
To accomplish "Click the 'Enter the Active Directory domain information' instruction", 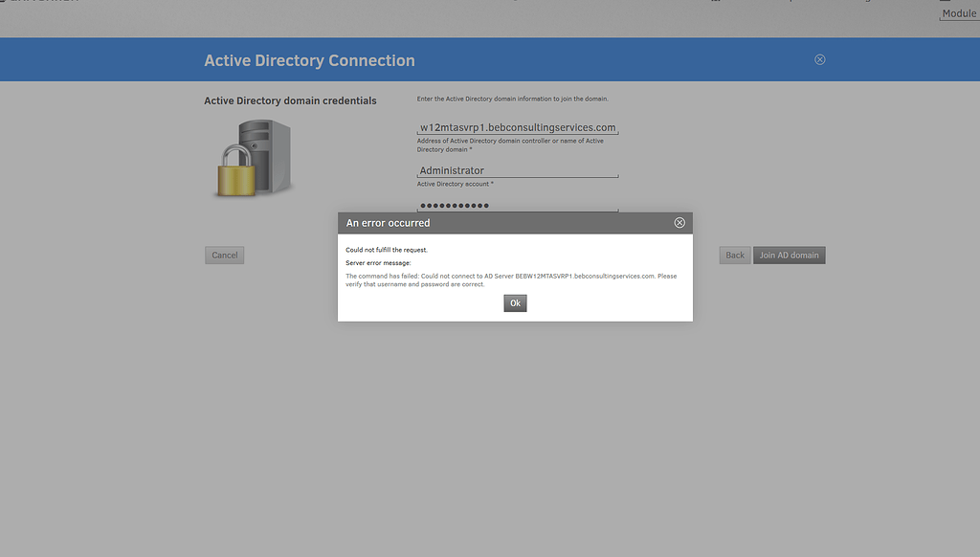I will tap(512, 99).
